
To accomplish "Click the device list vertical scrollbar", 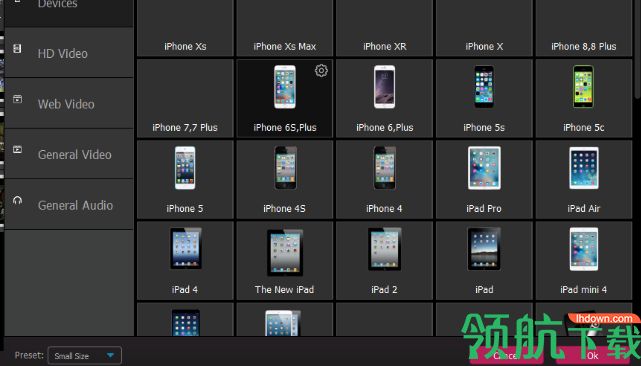I will click(x=637, y=49).
